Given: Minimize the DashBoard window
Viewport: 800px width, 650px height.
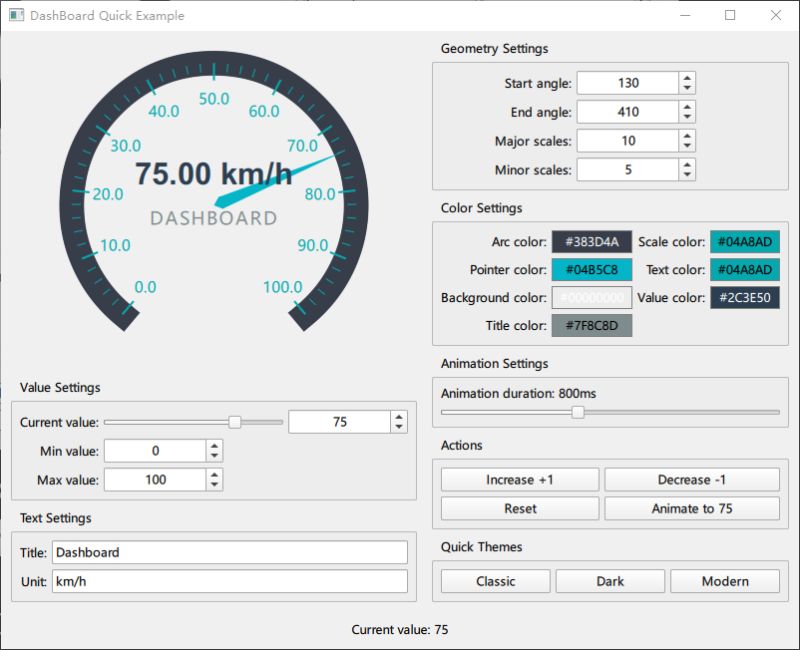Looking at the screenshot, I should 685,15.
